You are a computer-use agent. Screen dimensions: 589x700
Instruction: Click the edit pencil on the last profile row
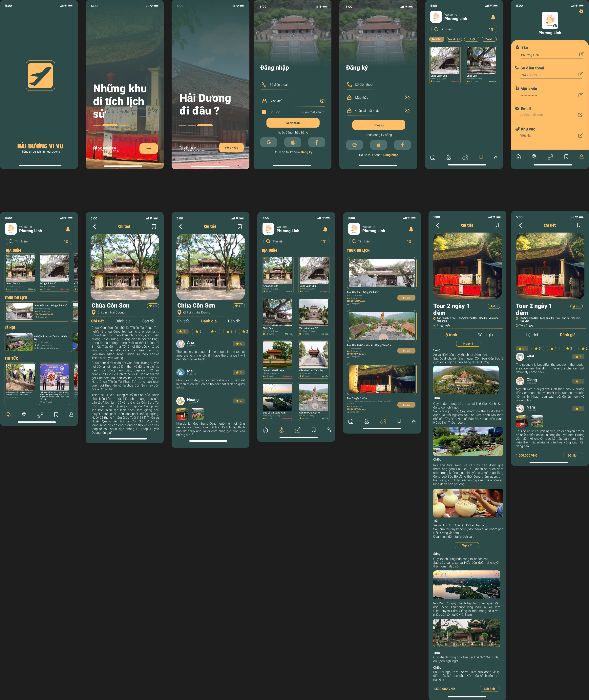pos(581,135)
